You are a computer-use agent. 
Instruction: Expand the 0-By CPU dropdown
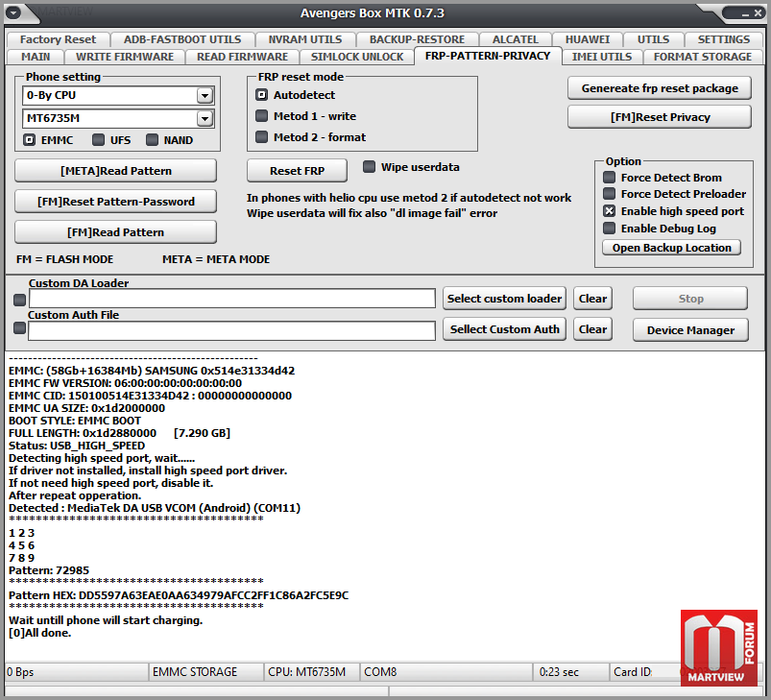[x=205, y=95]
